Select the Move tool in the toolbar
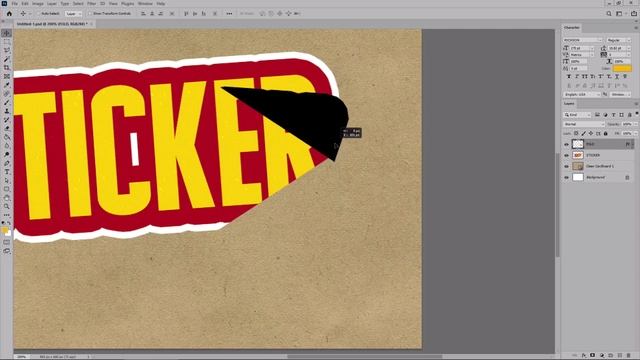 tap(7, 33)
